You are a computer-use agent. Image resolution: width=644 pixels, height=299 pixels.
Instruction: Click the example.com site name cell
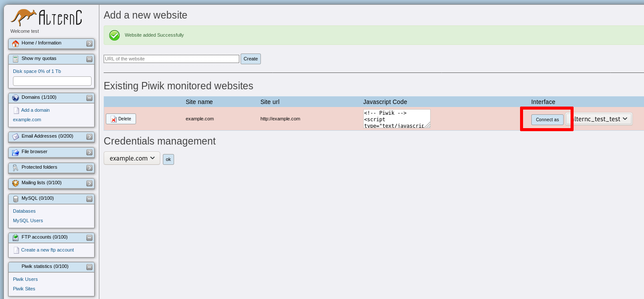(x=200, y=119)
